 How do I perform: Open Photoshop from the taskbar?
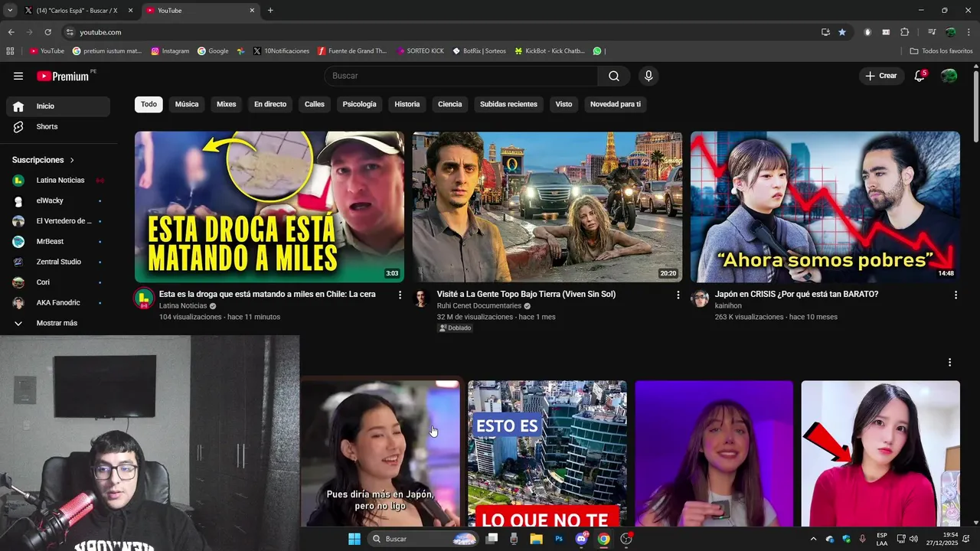point(559,539)
